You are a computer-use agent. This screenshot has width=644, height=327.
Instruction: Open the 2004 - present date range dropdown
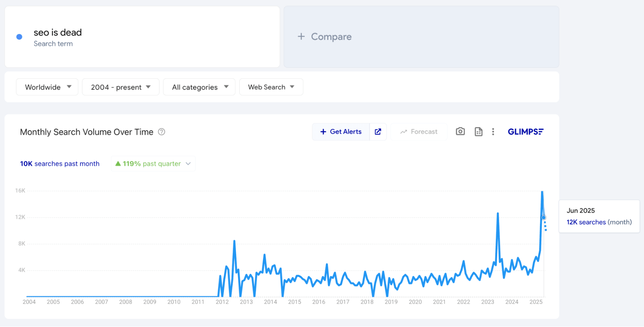pos(121,87)
